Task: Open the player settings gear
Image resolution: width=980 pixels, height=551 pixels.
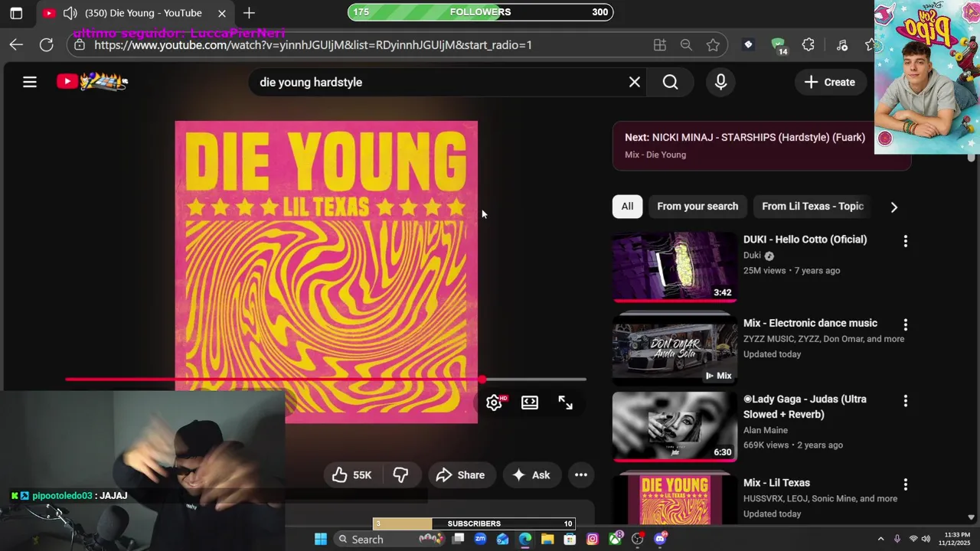Action: [495, 403]
